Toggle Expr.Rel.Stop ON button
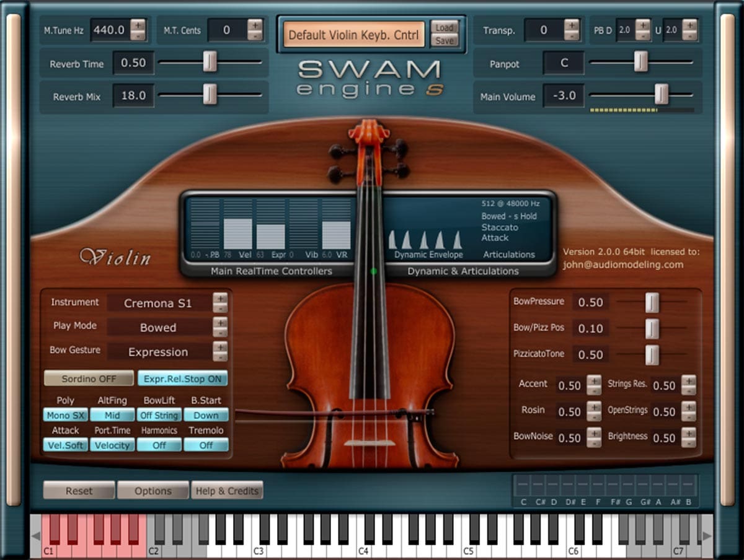Viewport: 744px width, 560px height. coord(182,378)
